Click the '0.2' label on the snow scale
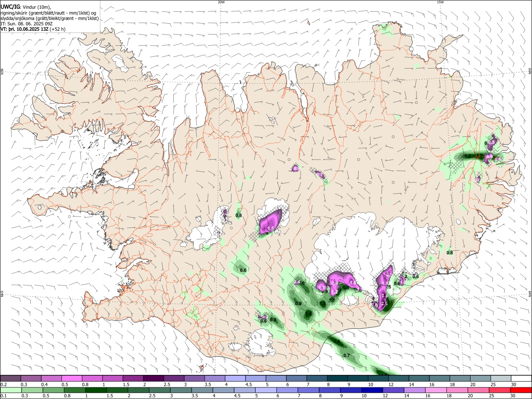Image resolution: width=532 pixels, height=399 pixels. pyautogui.click(x=3, y=384)
